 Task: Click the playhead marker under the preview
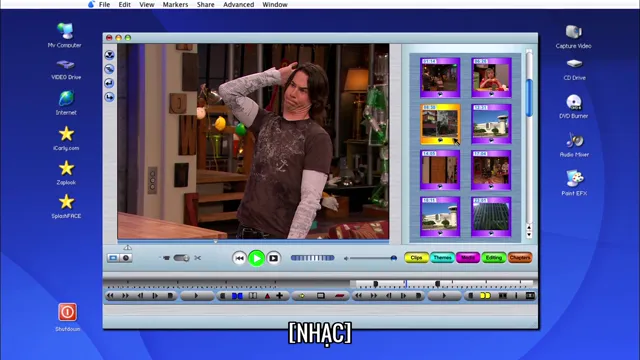pos(216,242)
